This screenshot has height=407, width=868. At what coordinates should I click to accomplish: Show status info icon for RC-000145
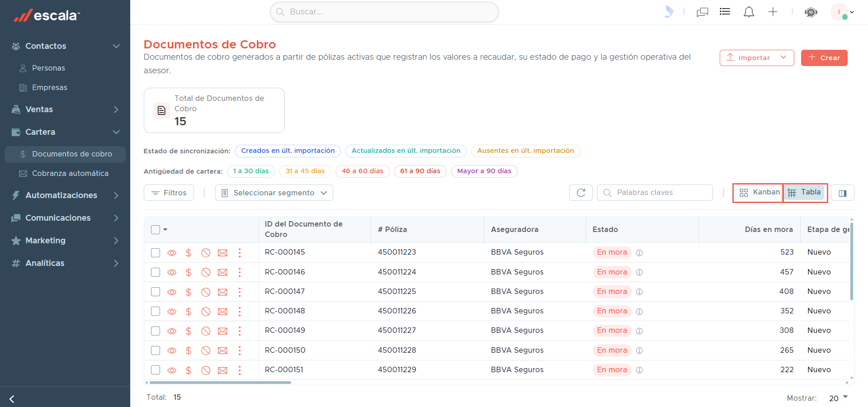[x=639, y=253]
